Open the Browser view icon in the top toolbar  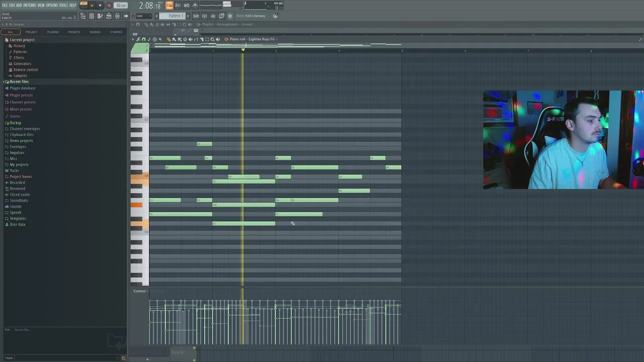83,16
